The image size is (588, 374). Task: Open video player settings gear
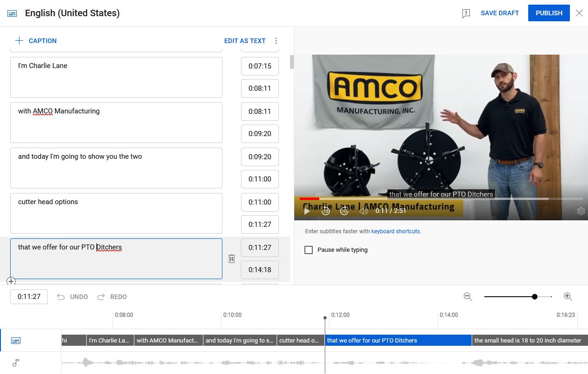pos(581,211)
